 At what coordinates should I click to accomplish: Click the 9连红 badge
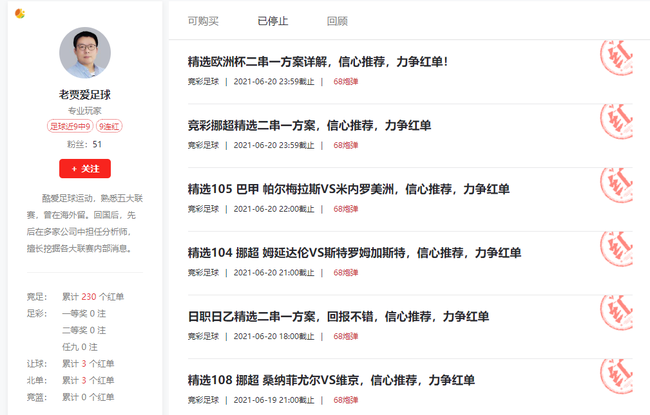tap(109, 126)
